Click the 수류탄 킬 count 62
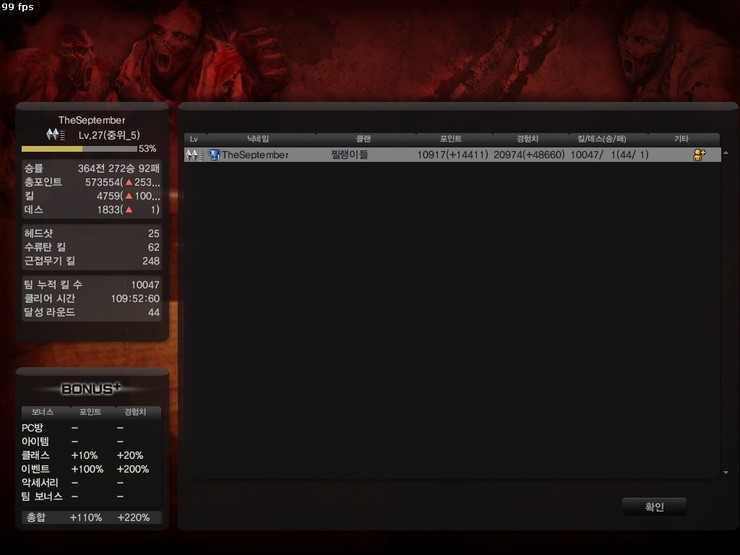The height and width of the screenshot is (555, 740). [x=154, y=247]
